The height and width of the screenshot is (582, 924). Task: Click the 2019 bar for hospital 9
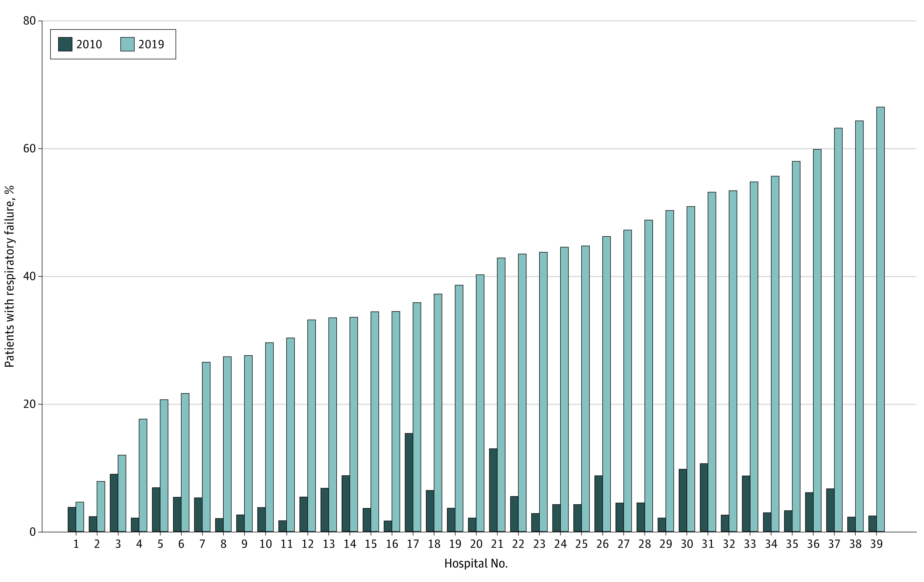tap(248, 444)
